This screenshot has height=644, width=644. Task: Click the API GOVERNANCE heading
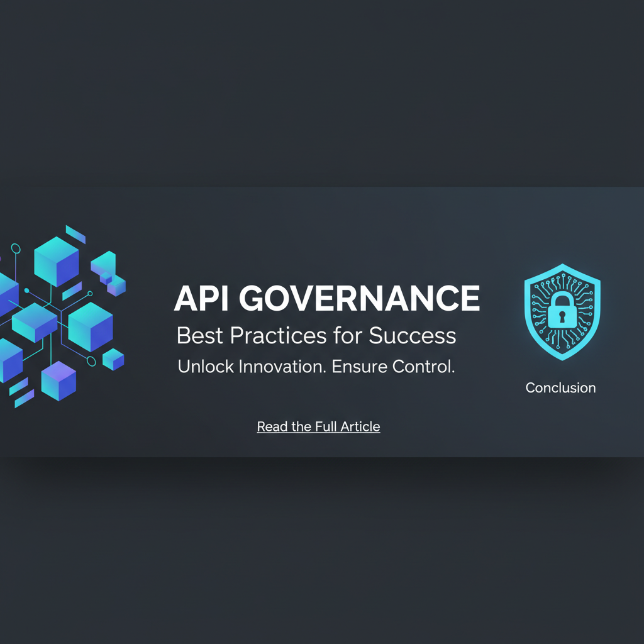click(326, 299)
